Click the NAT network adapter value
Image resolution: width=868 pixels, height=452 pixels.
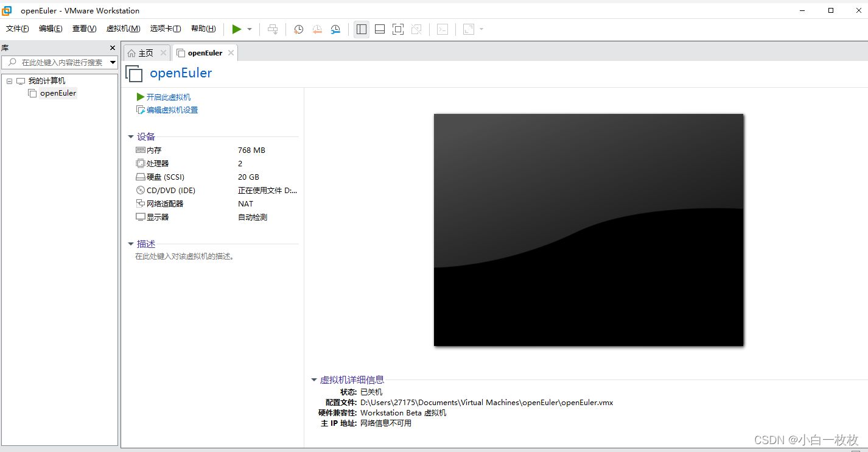tap(245, 204)
